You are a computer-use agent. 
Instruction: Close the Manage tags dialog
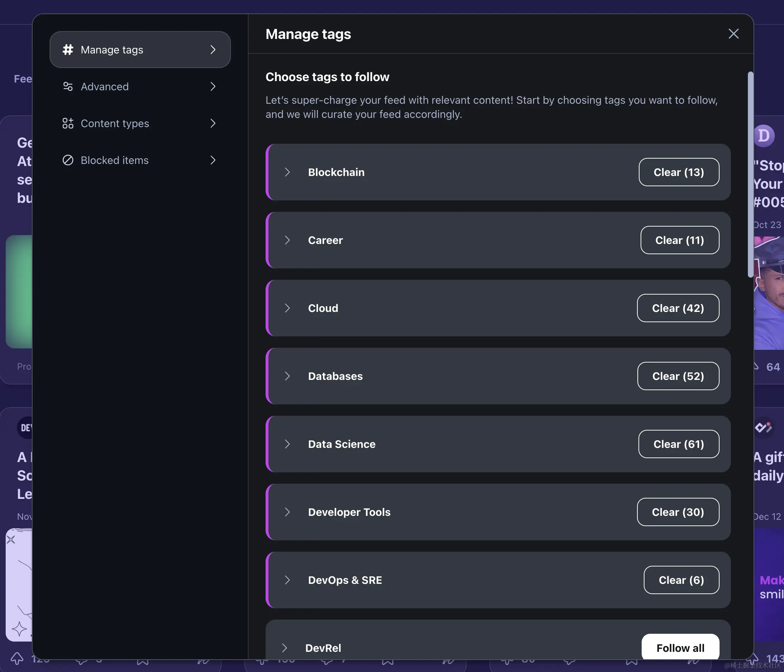tap(733, 34)
